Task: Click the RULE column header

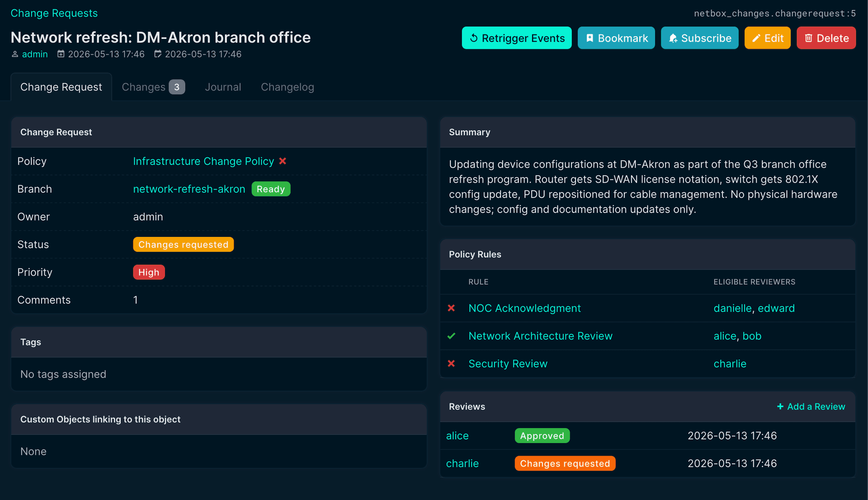Action: [x=478, y=282]
